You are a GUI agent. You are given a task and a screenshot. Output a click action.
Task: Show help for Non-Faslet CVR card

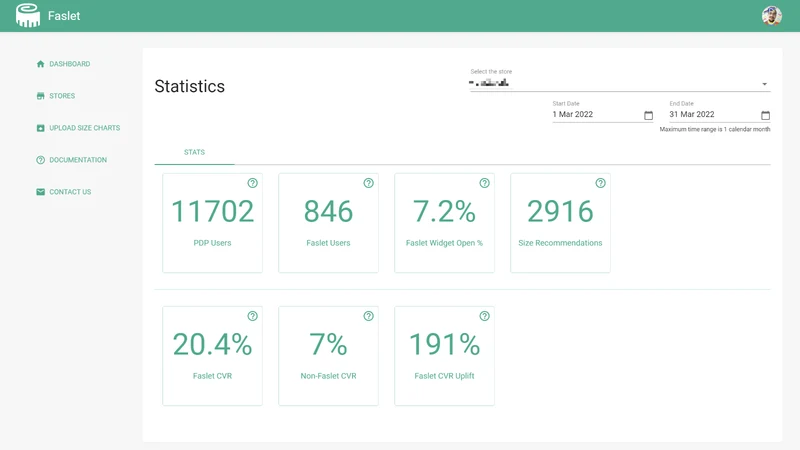tap(368, 316)
